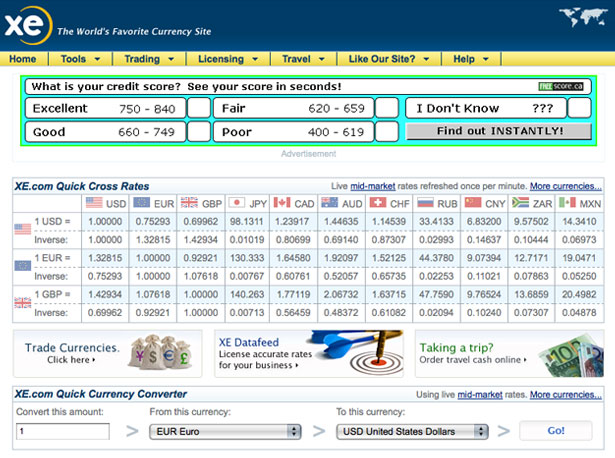The width and height of the screenshot is (615, 458).
Task: Tick the box next to Fair 620 - 659
Action: [x=386, y=108]
